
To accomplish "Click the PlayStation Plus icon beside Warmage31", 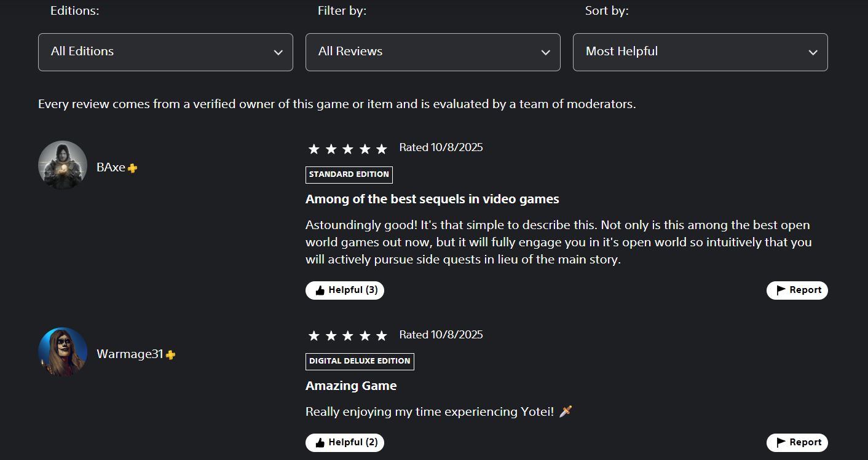I will pyautogui.click(x=171, y=355).
